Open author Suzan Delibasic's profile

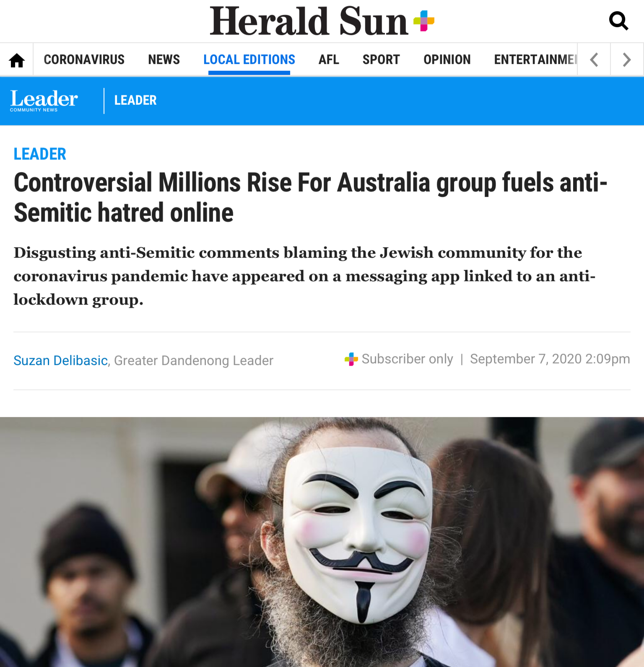[x=61, y=361]
